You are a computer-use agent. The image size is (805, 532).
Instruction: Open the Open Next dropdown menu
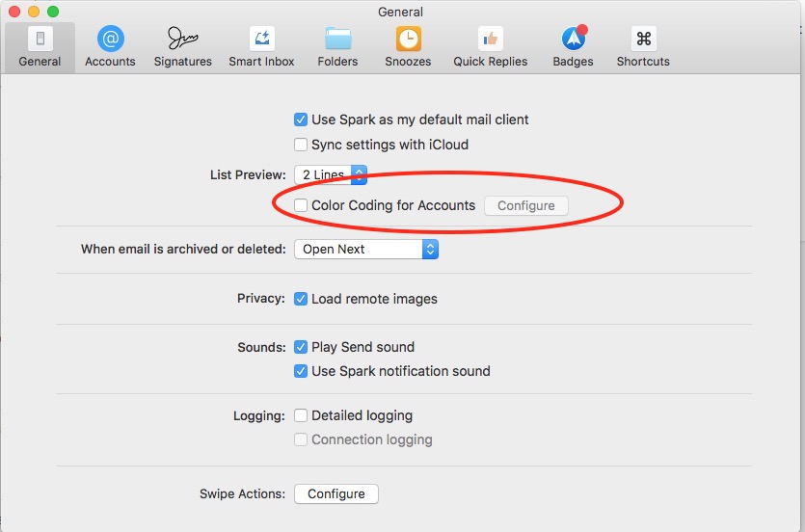(366, 250)
